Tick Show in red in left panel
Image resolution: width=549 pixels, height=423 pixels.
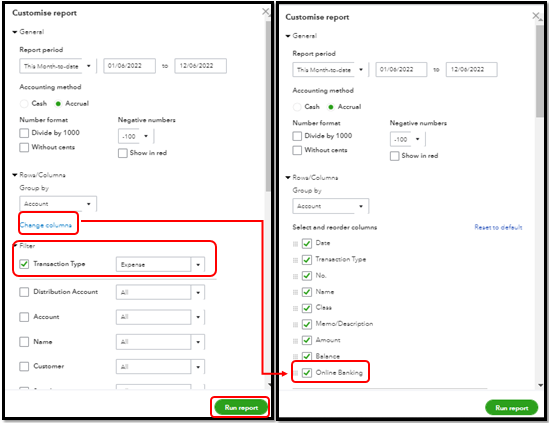tap(123, 153)
